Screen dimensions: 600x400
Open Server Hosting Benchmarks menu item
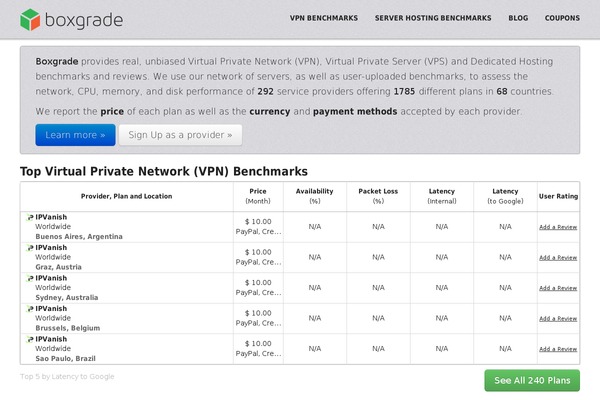433,18
